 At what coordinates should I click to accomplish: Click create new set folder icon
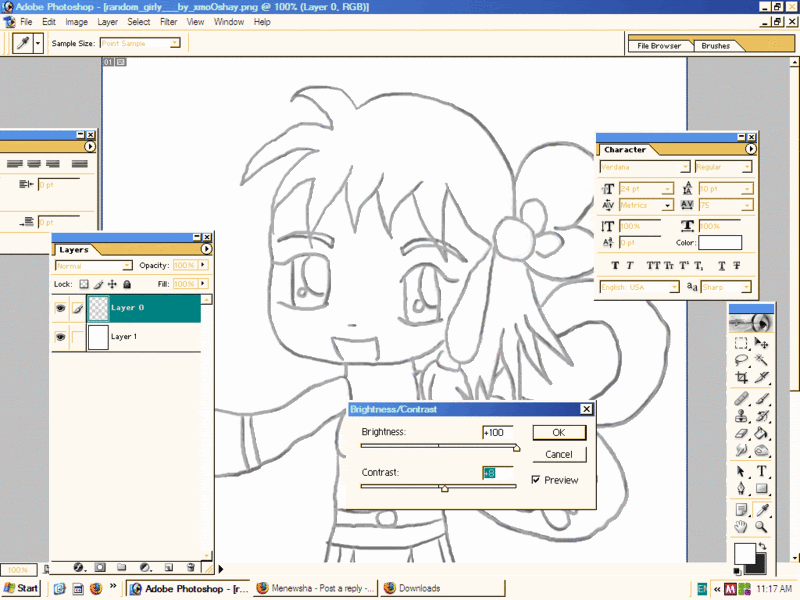click(121, 567)
